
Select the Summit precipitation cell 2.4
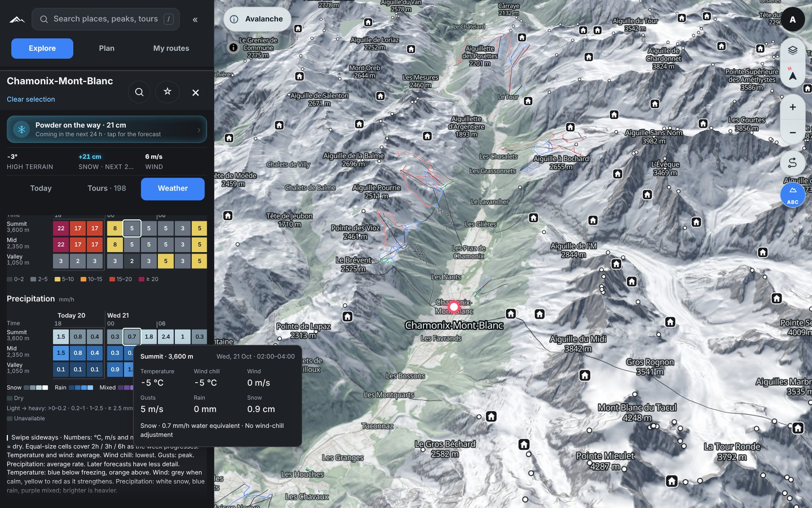pos(166,337)
